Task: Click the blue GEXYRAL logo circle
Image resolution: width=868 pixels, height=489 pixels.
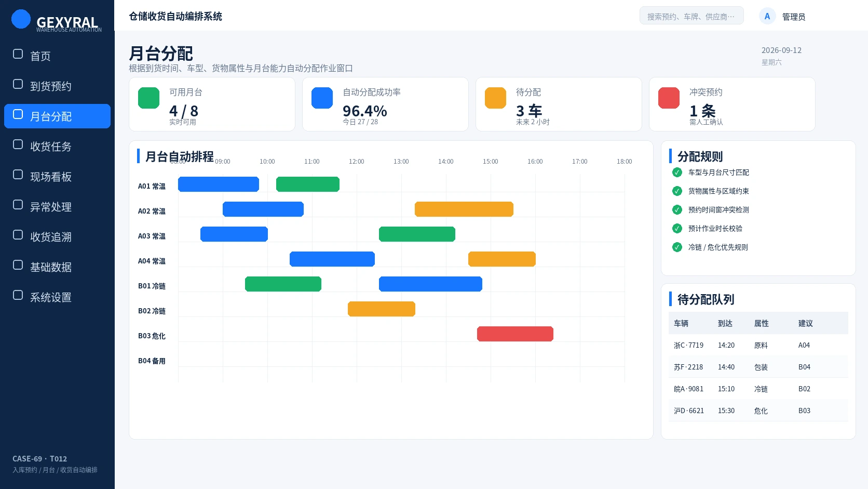Action: point(21,19)
